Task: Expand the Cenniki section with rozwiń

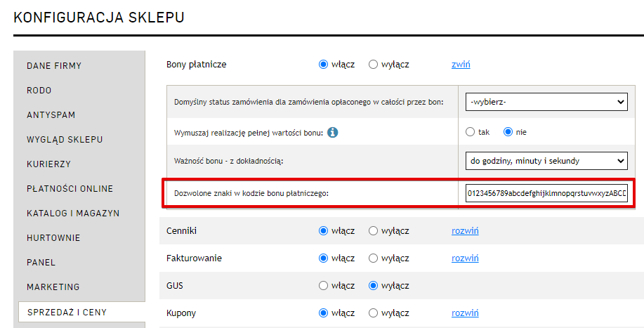Action: 464,230
